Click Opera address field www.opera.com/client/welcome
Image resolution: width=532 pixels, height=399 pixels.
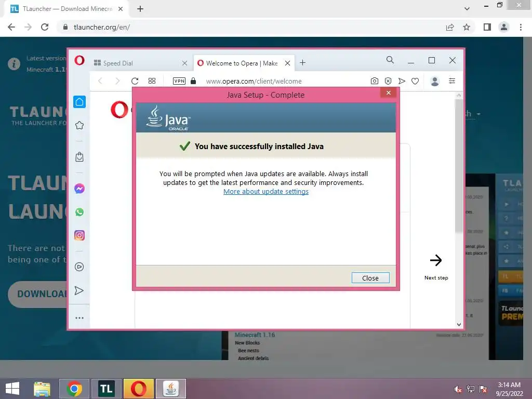click(x=254, y=81)
